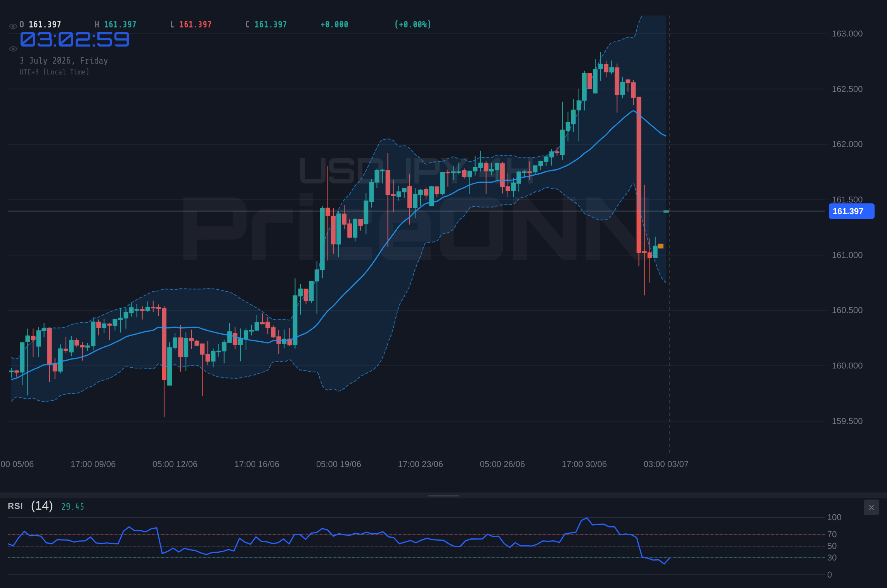Click the +0.000 change value

334,24
